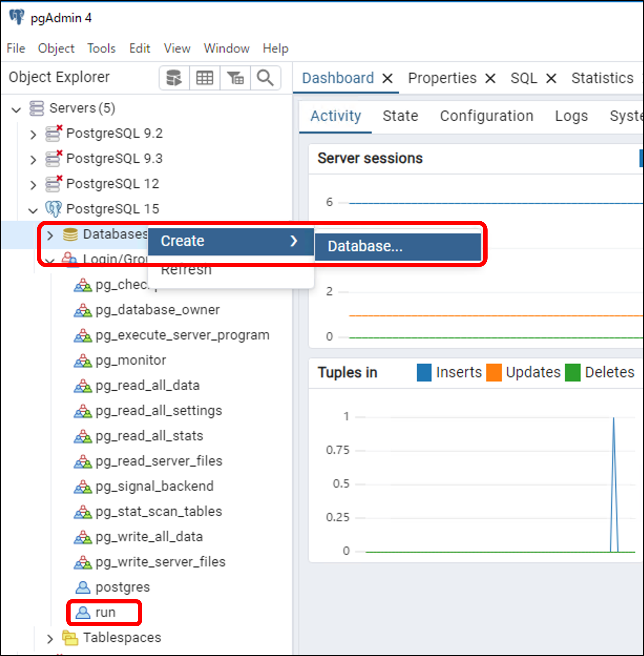Image resolution: width=644 pixels, height=656 pixels.
Task: Open the File menu
Action: [16, 48]
